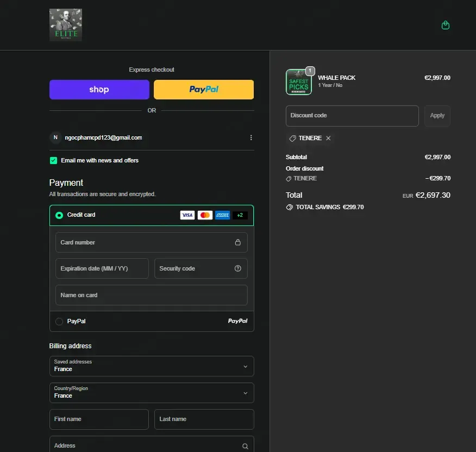Click the Apply discount button
Viewport: 476px width, 452px height.
437,116
